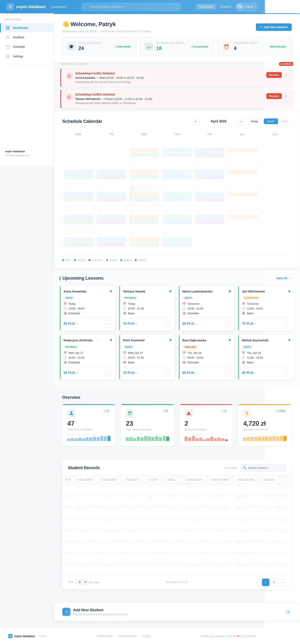Dismiss the Tomasz Wiśniewski conflict alert

(x=286, y=96)
